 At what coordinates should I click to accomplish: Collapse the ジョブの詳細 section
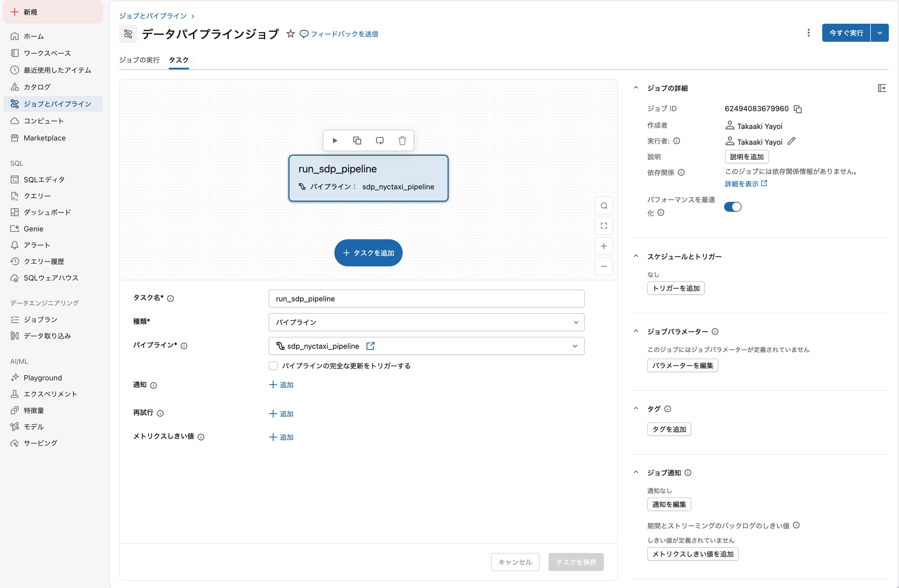(x=636, y=88)
